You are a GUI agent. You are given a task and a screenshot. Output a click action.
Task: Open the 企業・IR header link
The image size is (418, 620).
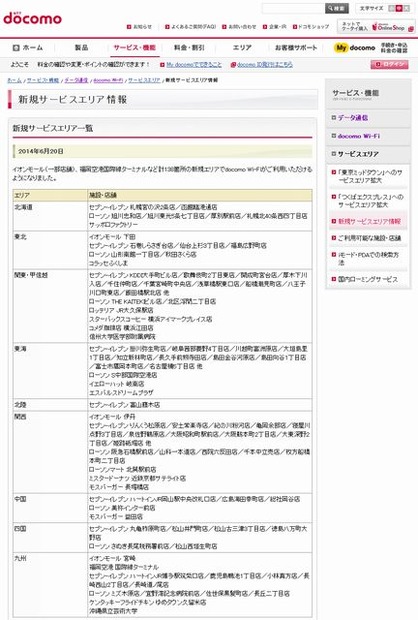pos(274,27)
